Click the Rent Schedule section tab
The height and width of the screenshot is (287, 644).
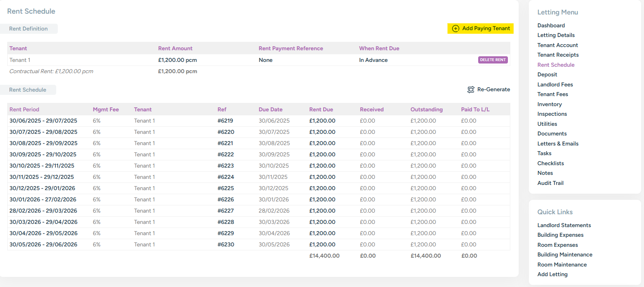28,90
